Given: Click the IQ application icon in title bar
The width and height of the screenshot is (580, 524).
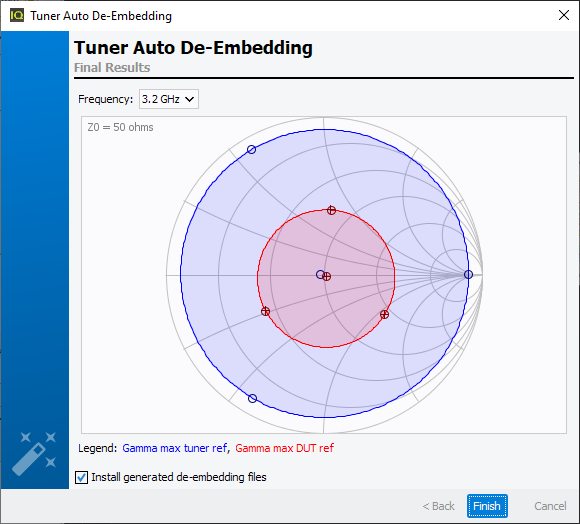Looking at the screenshot, I should [x=17, y=16].
